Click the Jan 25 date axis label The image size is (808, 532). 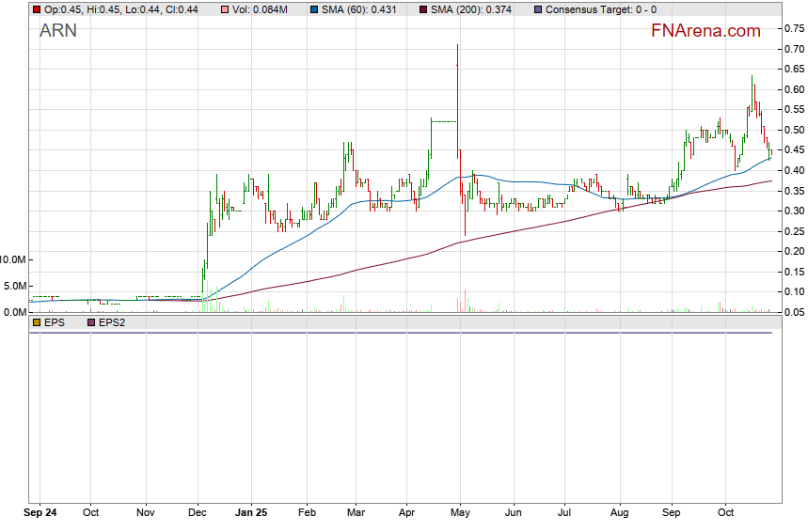point(250,513)
